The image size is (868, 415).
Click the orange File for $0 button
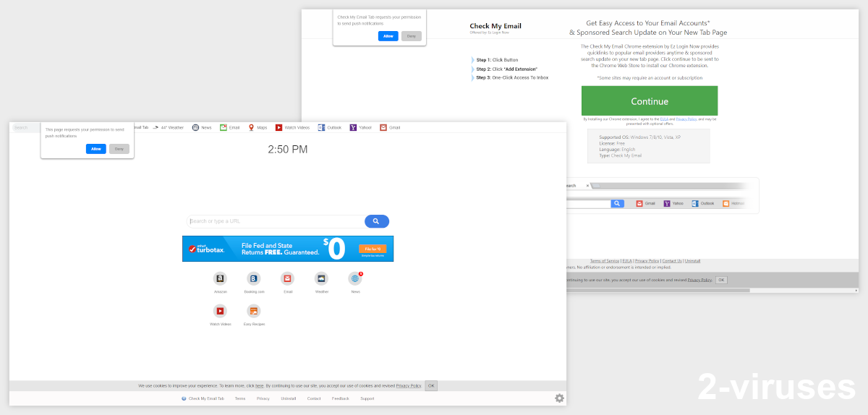373,249
